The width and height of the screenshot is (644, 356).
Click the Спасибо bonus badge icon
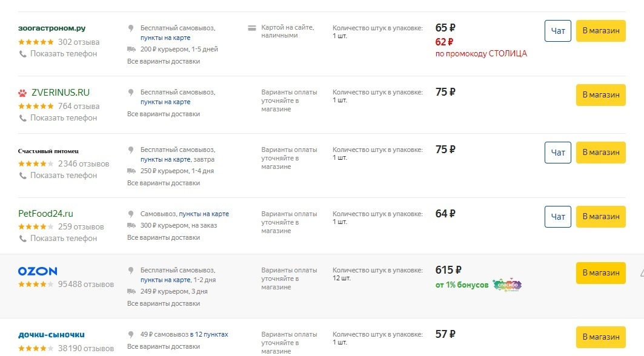[x=506, y=285]
